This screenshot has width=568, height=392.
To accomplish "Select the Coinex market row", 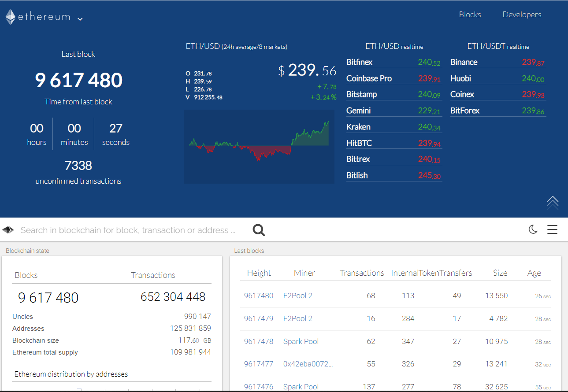I will tap(498, 95).
